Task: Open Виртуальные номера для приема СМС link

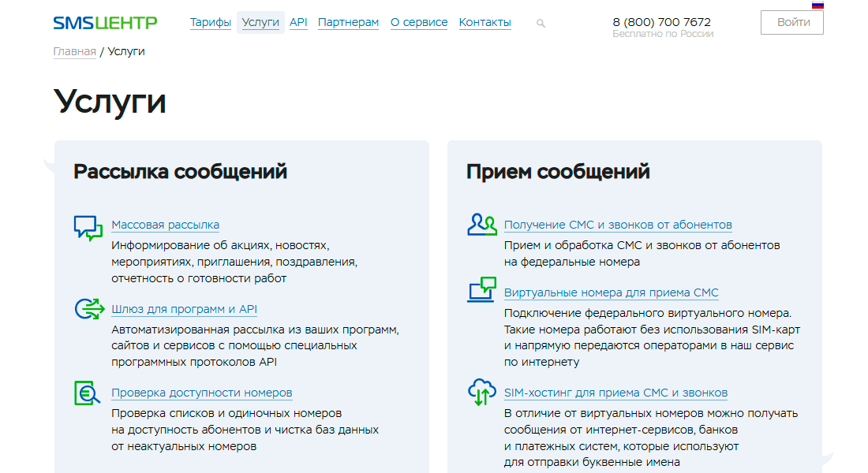Action: [x=611, y=292]
